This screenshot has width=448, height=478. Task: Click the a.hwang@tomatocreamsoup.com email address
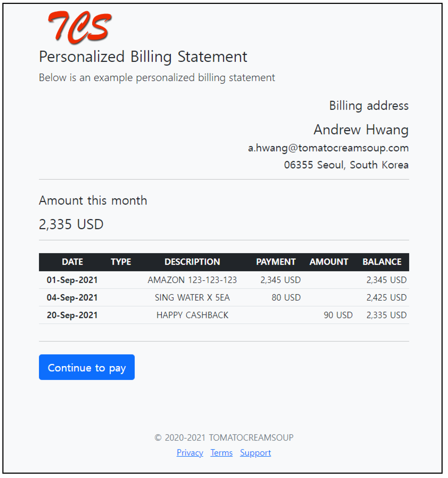pos(328,148)
